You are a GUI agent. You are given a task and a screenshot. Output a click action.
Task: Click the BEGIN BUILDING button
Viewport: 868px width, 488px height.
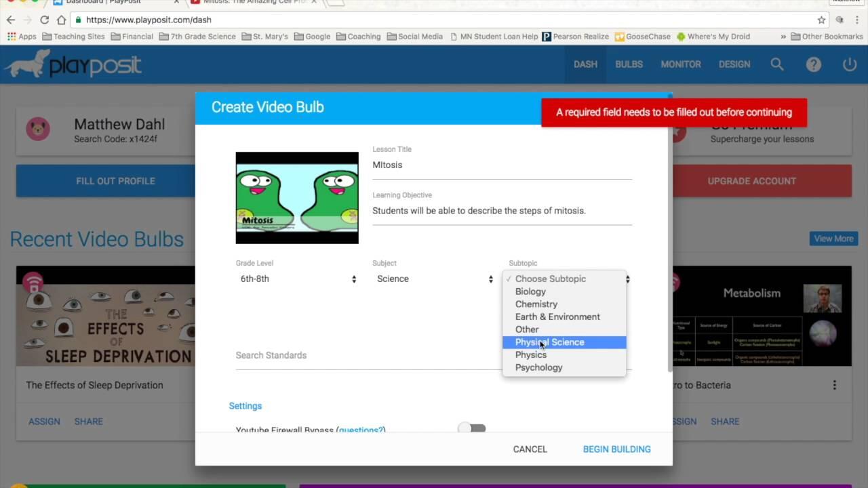click(617, 449)
